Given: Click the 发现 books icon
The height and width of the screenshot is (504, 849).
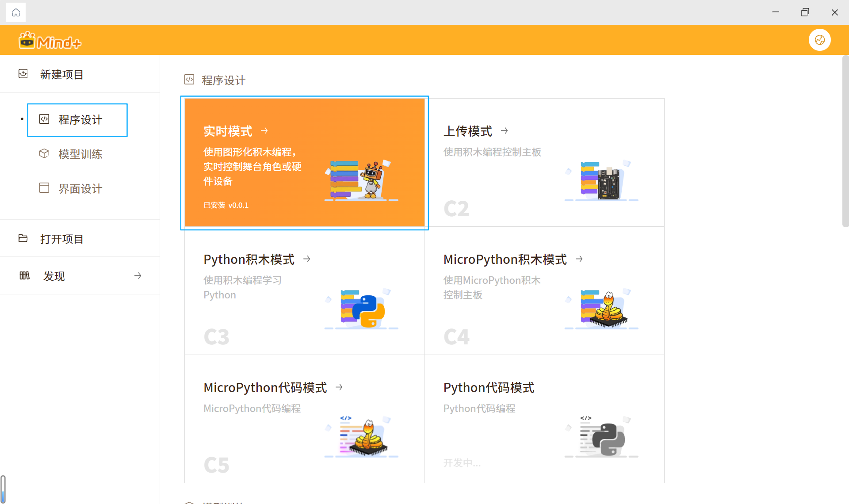Looking at the screenshot, I should click(x=24, y=275).
